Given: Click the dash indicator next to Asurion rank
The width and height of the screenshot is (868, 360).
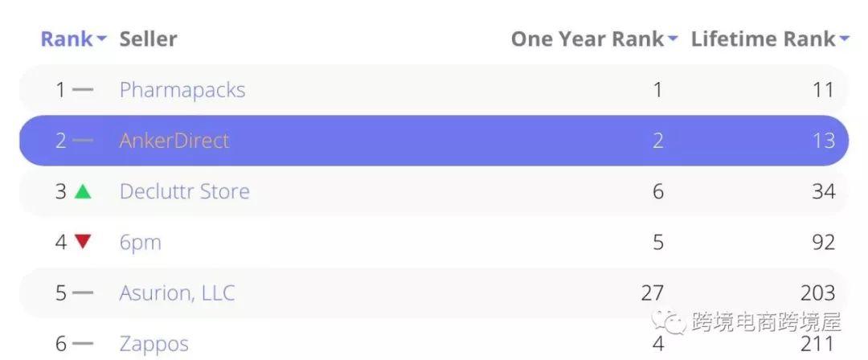Looking at the screenshot, I should click(83, 293).
